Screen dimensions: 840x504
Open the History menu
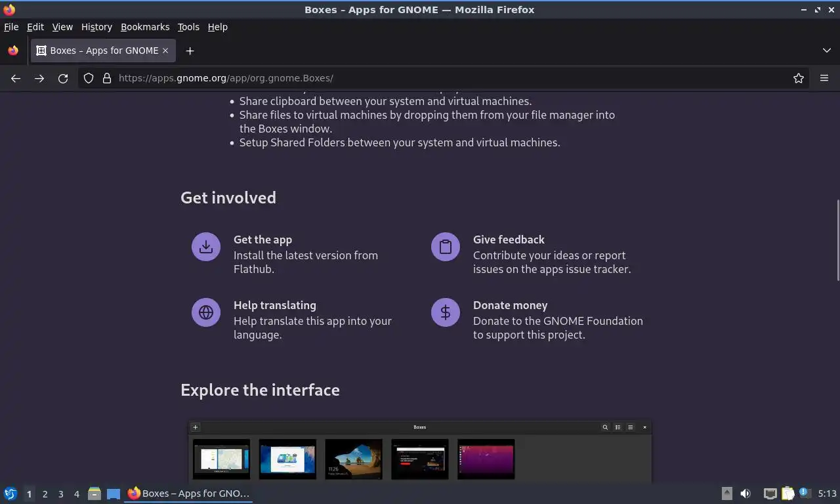point(96,27)
